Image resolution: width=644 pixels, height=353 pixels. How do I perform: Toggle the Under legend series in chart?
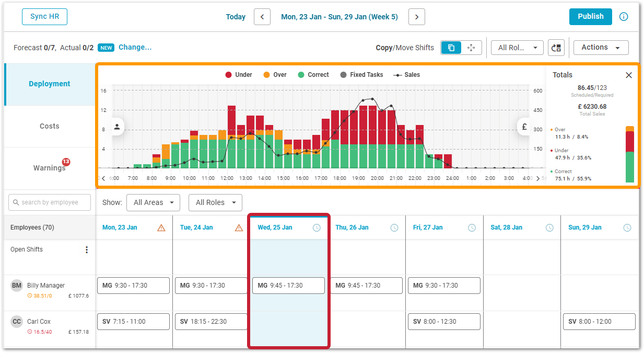239,75
